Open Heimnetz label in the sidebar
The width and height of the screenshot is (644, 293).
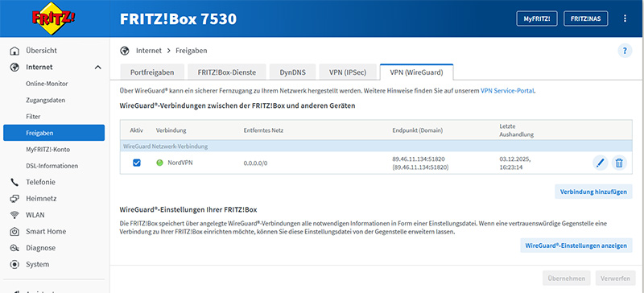tap(41, 199)
